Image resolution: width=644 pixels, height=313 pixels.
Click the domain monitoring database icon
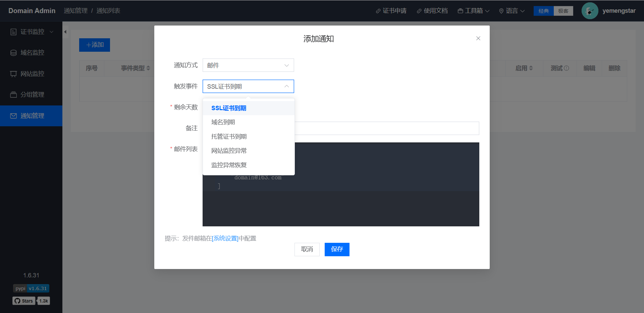tap(13, 53)
